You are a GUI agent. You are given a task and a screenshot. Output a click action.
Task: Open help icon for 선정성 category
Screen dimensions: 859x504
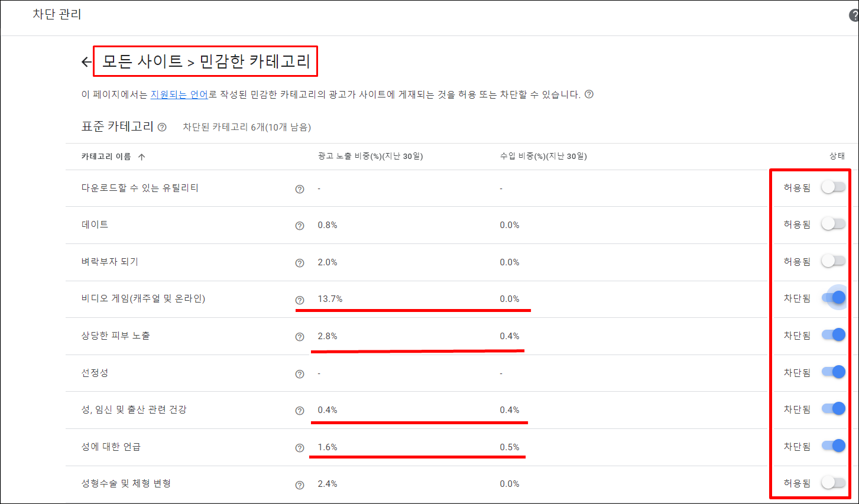(x=300, y=373)
